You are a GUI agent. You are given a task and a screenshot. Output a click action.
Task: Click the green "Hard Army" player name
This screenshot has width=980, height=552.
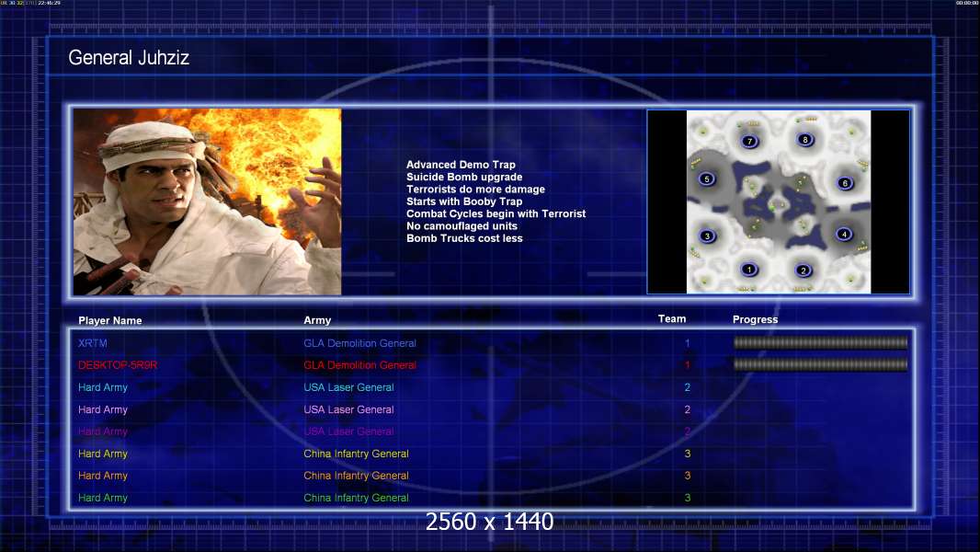pos(103,499)
